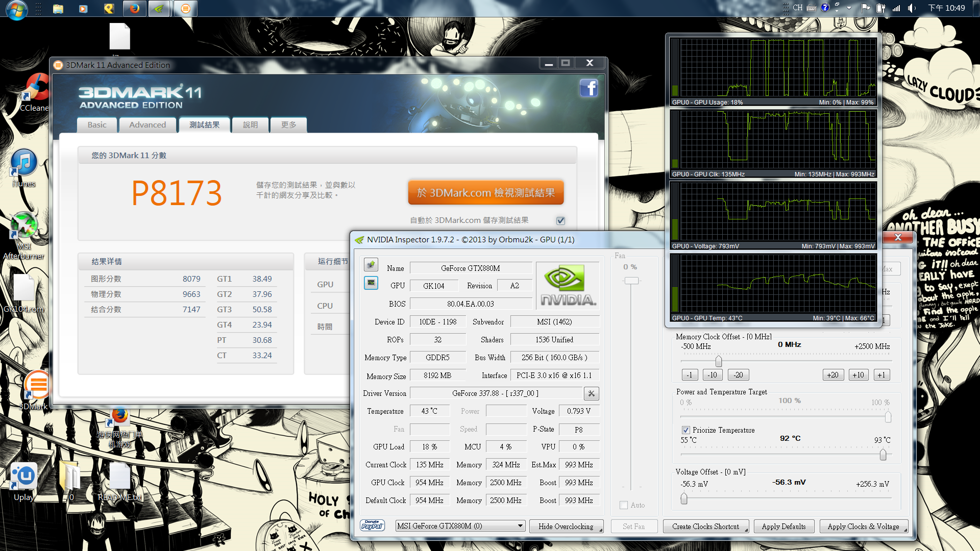Click GPU Temp monitor graph
The height and width of the screenshot is (551, 980).
[773, 287]
